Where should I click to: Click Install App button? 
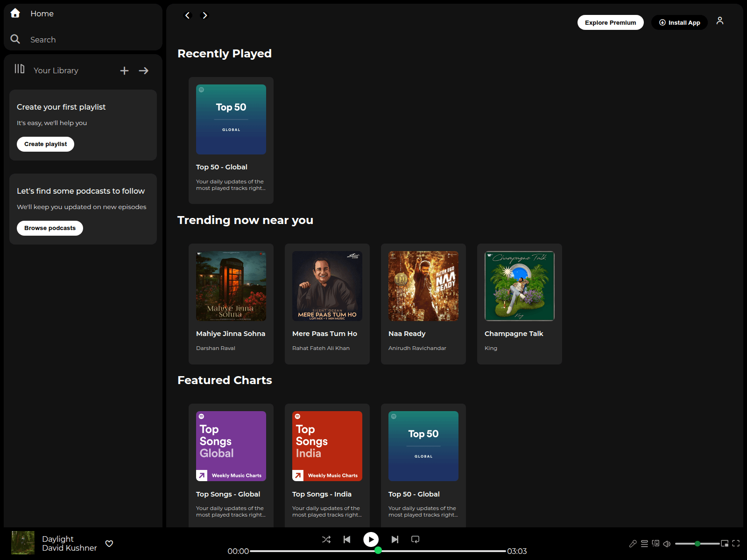tap(679, 22)
